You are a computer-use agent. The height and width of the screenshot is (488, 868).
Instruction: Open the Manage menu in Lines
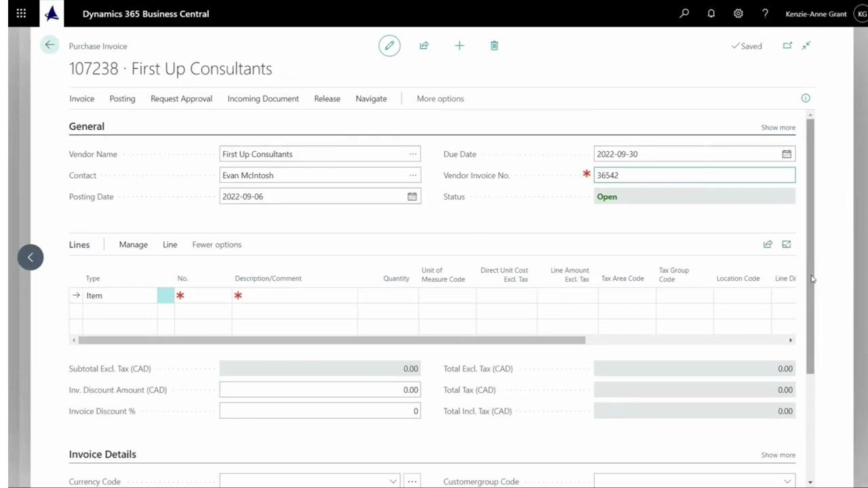pos(133,245)
